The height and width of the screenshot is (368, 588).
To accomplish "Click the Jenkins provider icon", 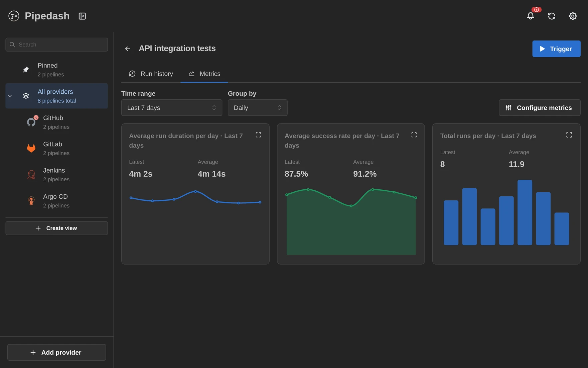I will pos(31,175).
